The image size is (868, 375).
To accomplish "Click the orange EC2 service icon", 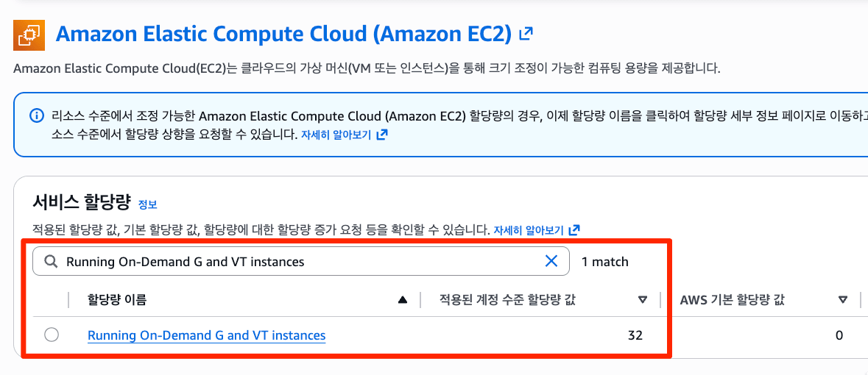I will 29,35.
